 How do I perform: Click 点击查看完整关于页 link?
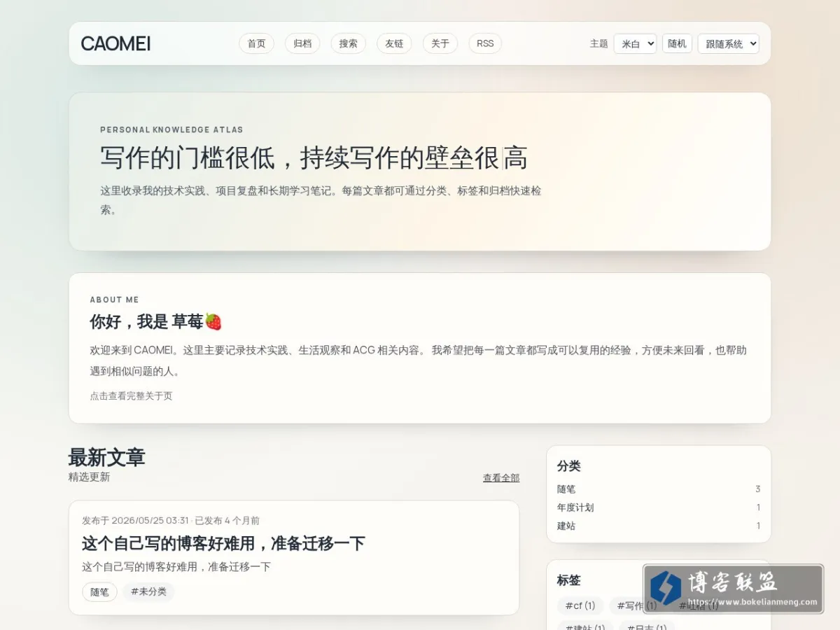click(131, 396)
